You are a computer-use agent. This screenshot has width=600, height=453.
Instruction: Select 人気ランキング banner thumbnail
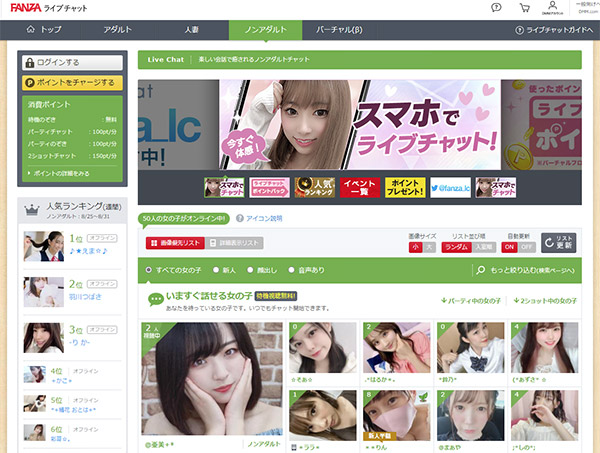[315, 187]
